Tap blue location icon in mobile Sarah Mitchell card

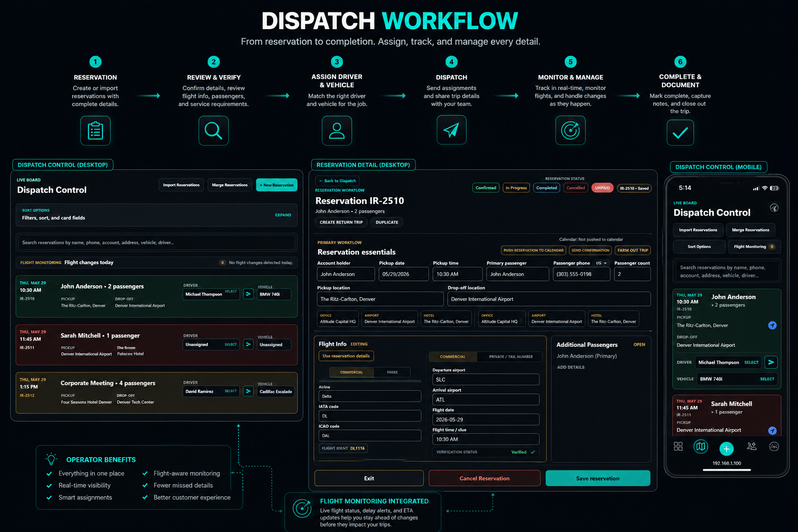coord(773,431)
